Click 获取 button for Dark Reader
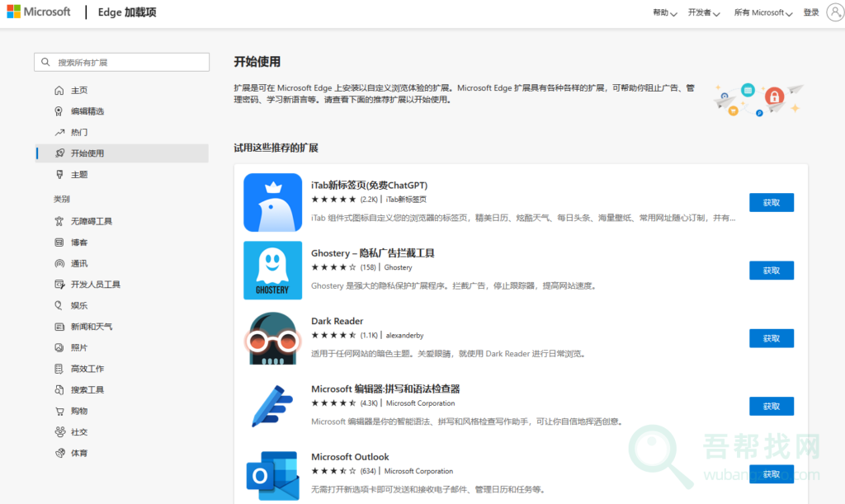This screenshot has width=845, height=504. [x=771, y=338]
